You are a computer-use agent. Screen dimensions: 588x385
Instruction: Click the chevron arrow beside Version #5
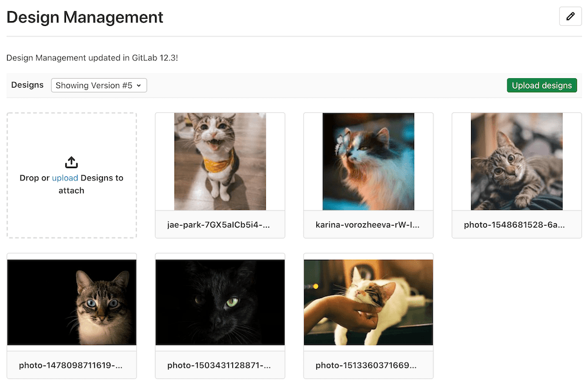139,86
